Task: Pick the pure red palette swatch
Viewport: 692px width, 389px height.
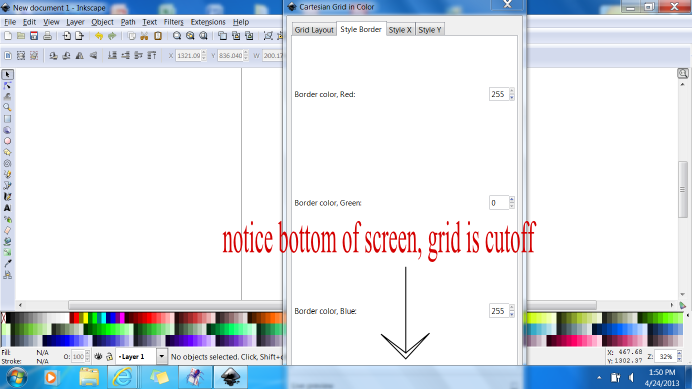Action: point(77,317)
